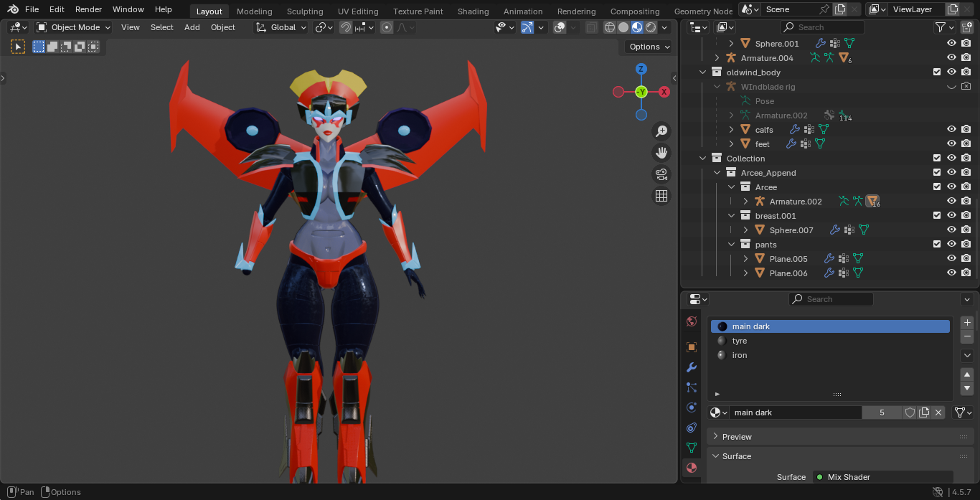Hide Sphere.007 with its eye icon
980x500 pixels.
click(951, 230)
